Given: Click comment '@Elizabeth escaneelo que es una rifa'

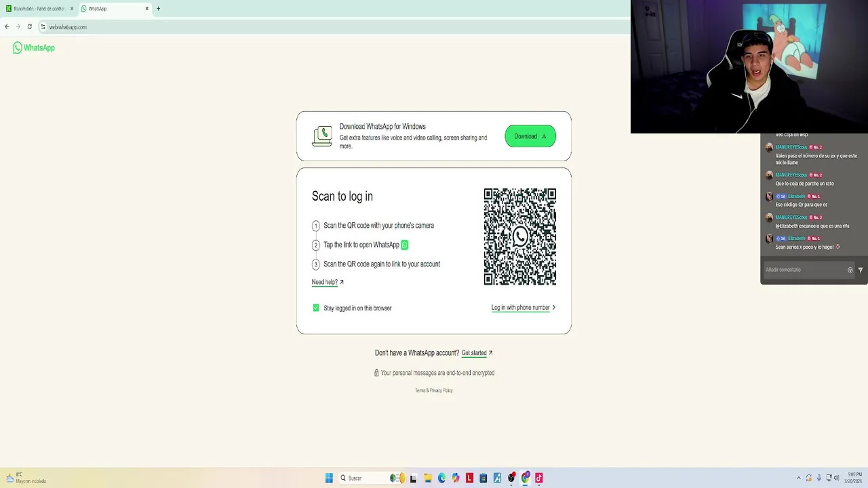Looking at the screenshot, I should (x=812, y=226).
